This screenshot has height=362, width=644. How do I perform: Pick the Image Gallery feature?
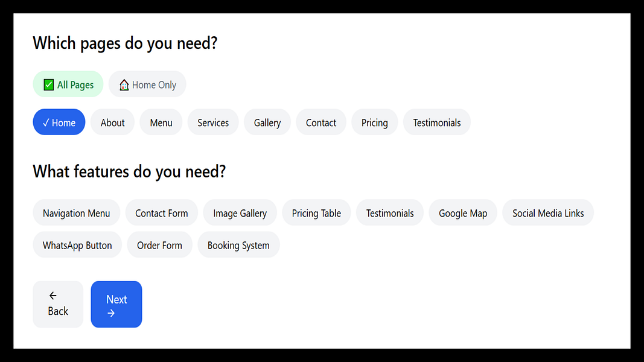click(240, 212)
